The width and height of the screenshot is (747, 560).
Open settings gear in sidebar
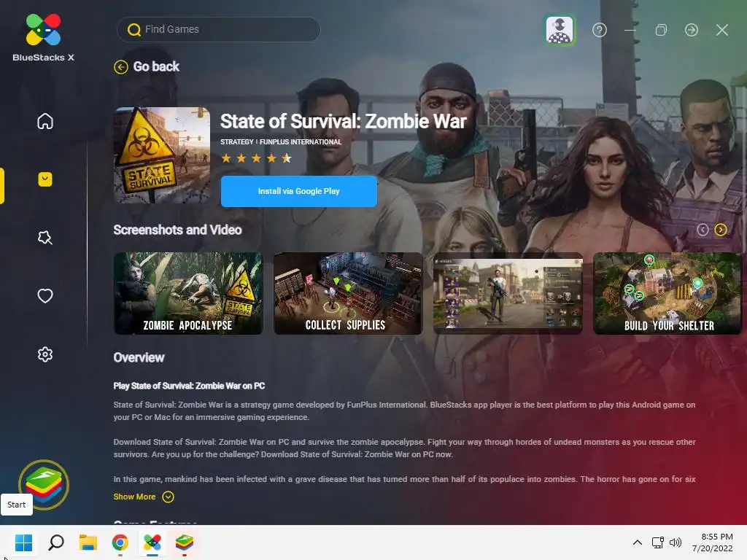[45, 354]
